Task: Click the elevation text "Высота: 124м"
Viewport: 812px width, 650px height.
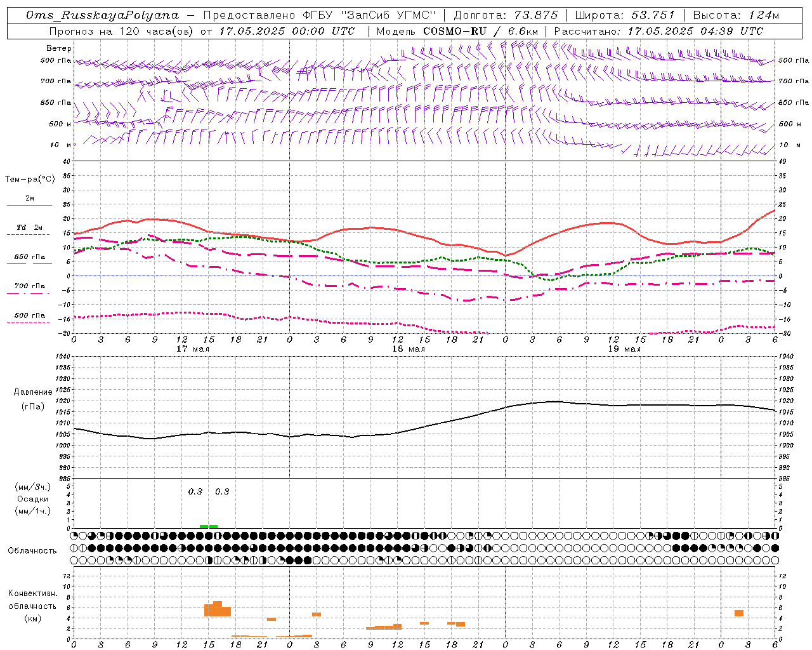Action: pyautogui.click(x=736, y=15)
